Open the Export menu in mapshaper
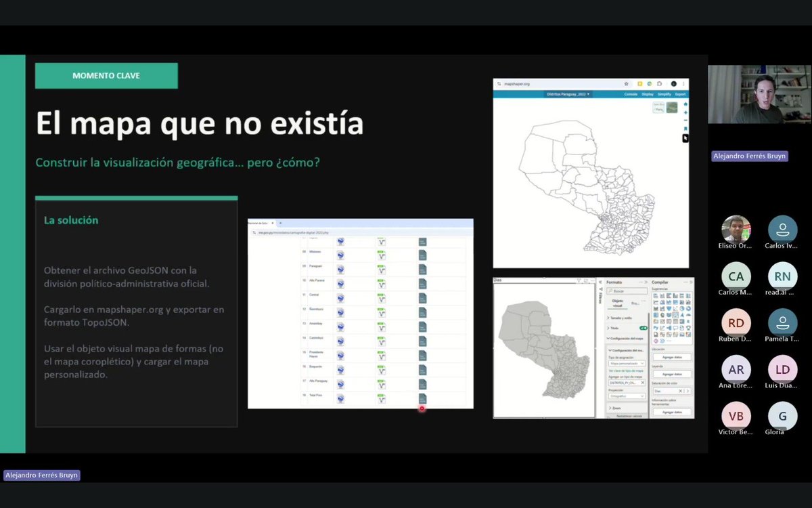 point(680,94)
